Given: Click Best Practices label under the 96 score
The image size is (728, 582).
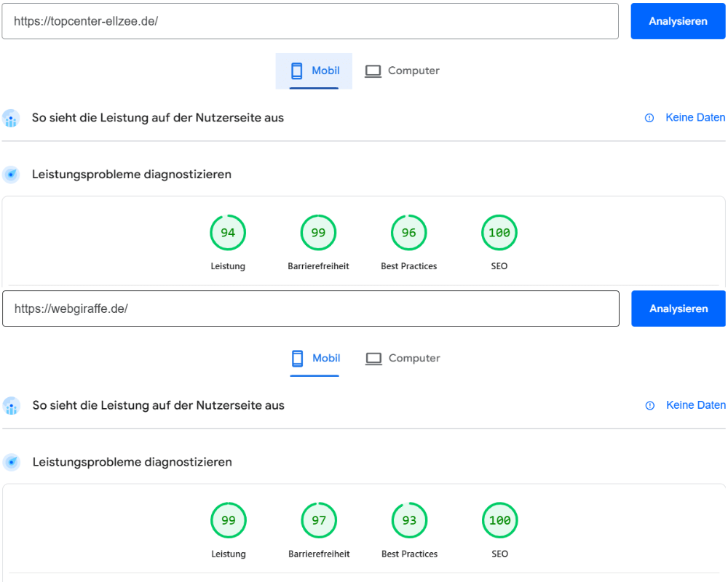Looking at the screenshot, I should coord(408,266).
